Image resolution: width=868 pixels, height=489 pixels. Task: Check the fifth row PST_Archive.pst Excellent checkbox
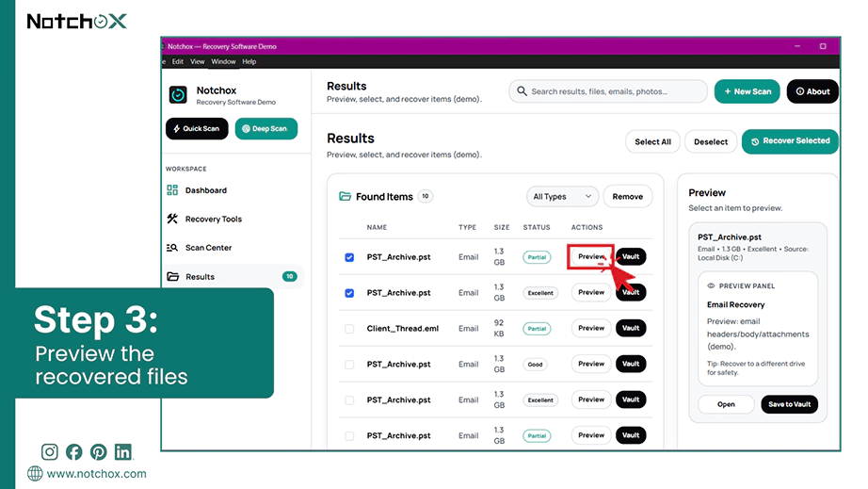(349, 399)
